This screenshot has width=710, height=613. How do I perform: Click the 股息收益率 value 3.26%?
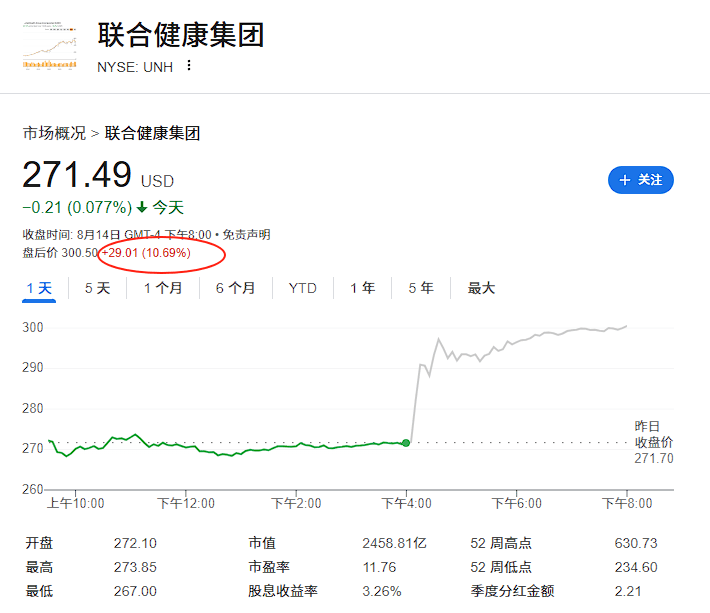click(382, 591)
